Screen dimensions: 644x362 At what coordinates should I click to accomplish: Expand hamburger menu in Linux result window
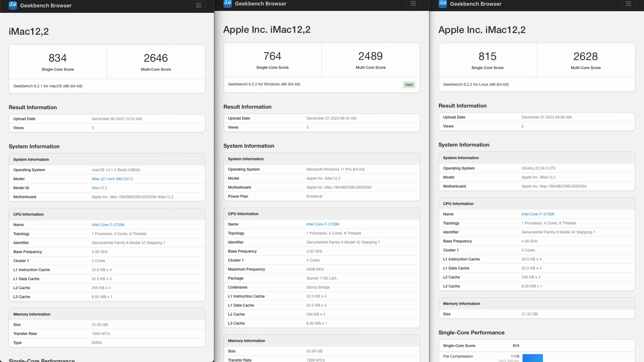tap(628, 4)
